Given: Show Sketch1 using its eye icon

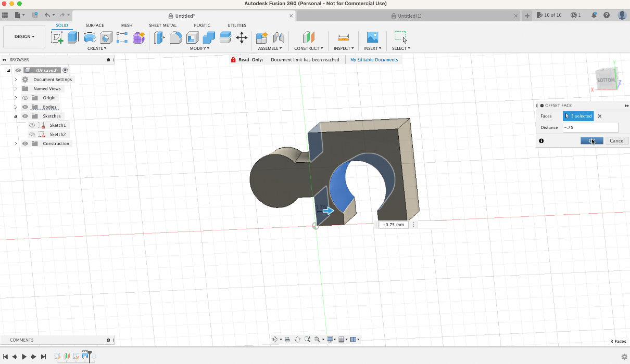Looking at the screenshot, I should [x=32, y=125].
